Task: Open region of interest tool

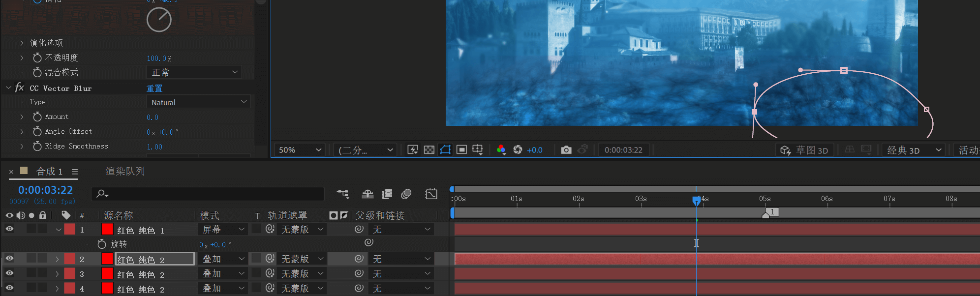Action: click(x=461, y=149)
